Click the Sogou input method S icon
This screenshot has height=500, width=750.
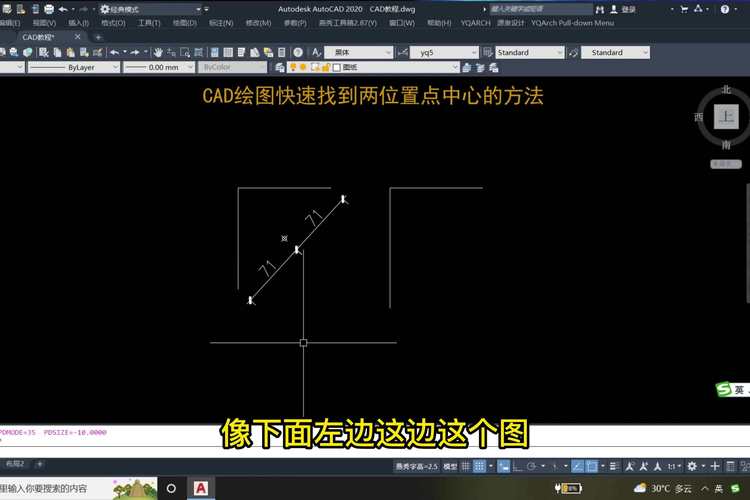click(x=723, y=389)
